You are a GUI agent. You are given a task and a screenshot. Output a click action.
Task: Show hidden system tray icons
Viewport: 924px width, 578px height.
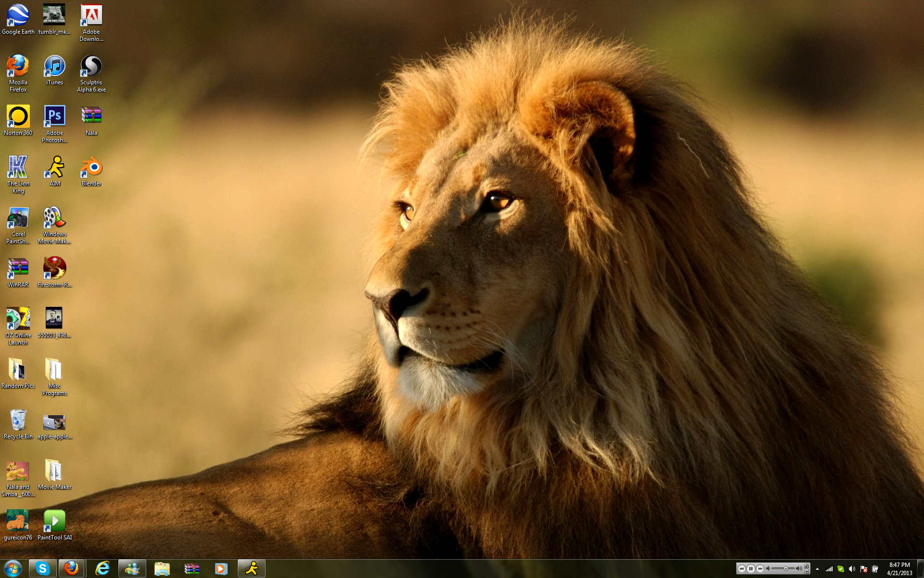click(817, 569)
